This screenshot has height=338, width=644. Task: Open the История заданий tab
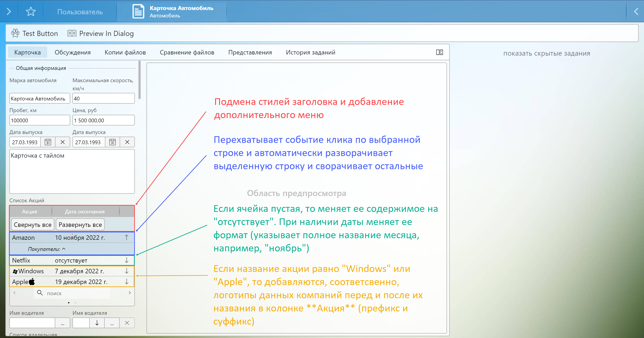coord(310,52)
